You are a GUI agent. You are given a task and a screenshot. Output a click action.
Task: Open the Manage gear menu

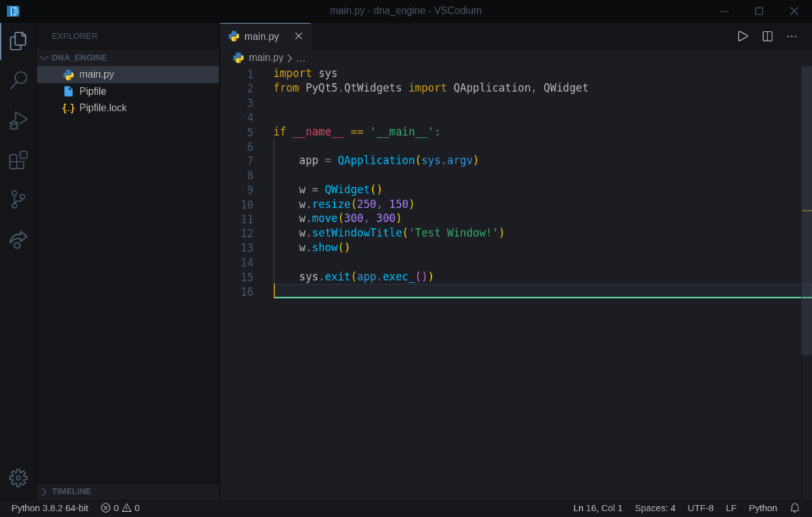(x=18, y=478)
